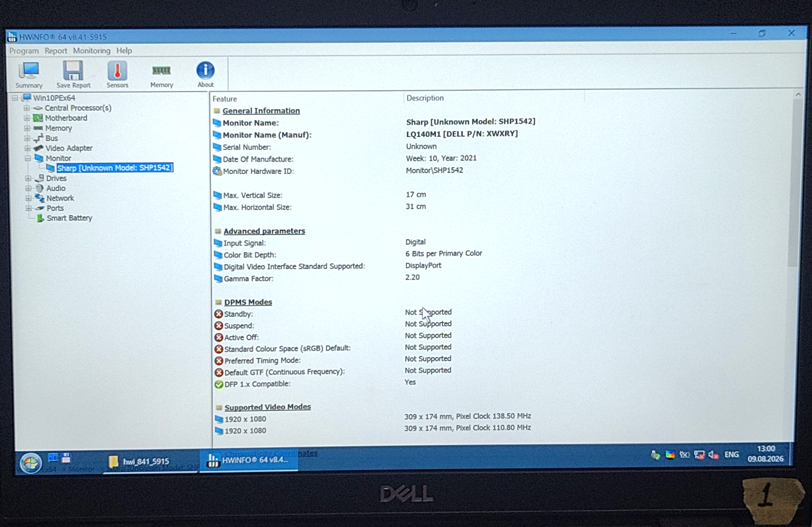Open the Summary toolbar button
The height and width of the screenshot is (527, 812).
[x=29, y=75]
